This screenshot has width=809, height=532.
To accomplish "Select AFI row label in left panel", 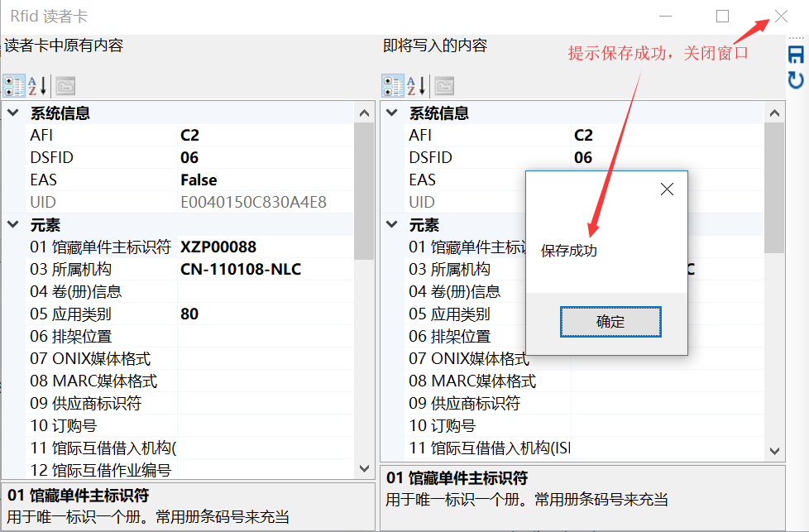I will pos(41,135).
